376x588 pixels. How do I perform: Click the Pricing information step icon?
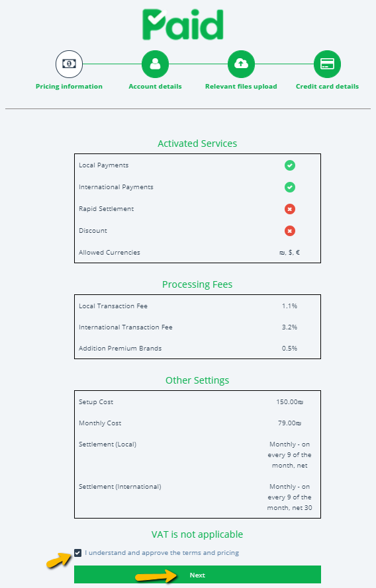pyautogui.click(x=69, y=64)
